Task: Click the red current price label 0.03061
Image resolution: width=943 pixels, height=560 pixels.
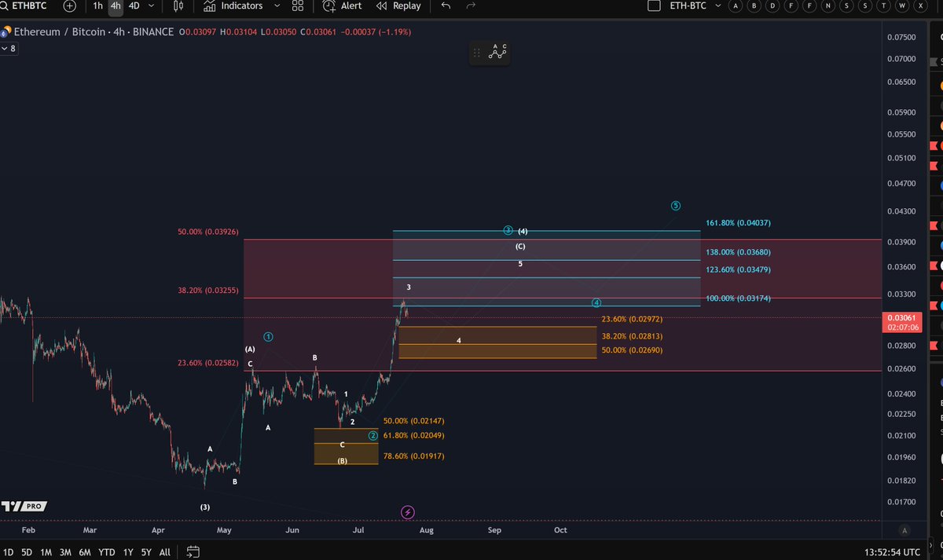Action: coord(901,319)
